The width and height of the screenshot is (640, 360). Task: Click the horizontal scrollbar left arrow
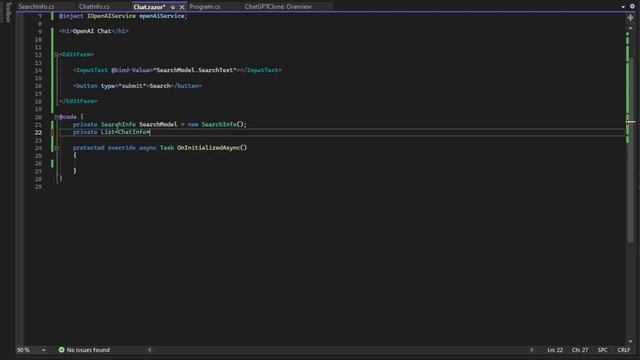(x=149, y=350)
